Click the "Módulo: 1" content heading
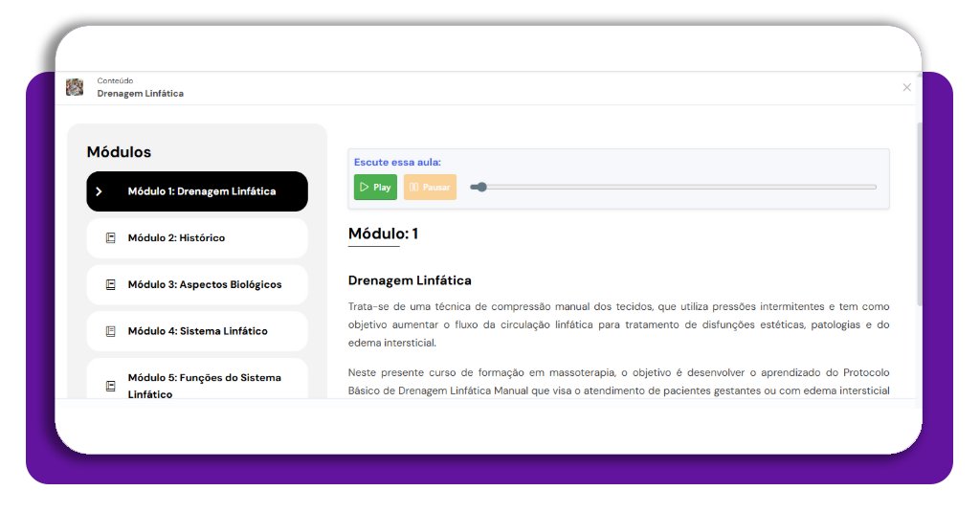 coord(383,234)
